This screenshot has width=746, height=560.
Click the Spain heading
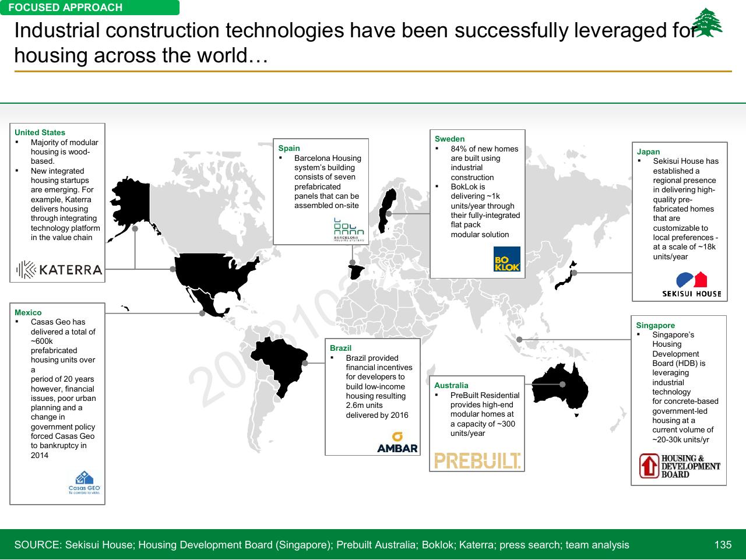pos(289,148)
